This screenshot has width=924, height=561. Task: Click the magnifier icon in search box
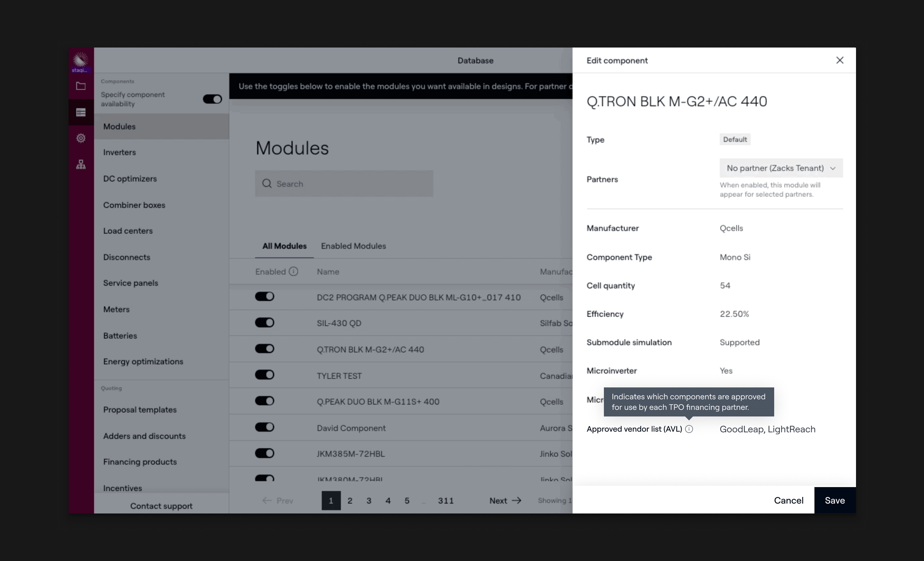pyautogui.click(x=267, y=183)
